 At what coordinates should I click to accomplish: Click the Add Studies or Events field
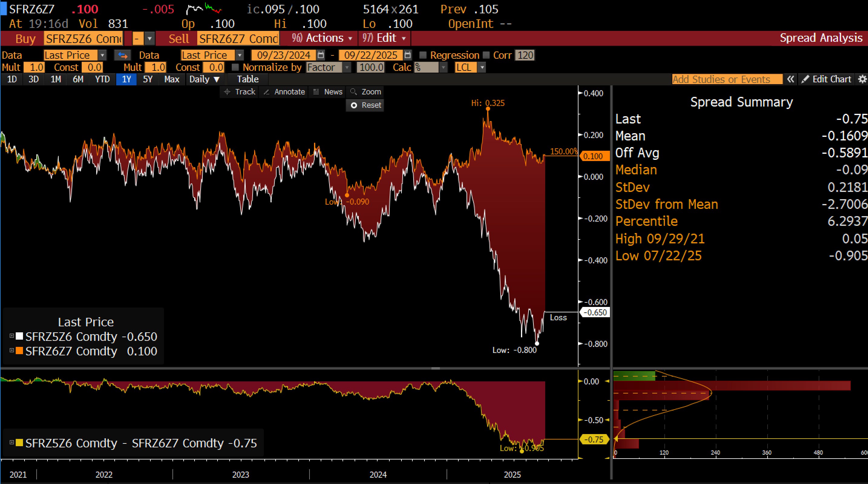(x=726, y=79)
